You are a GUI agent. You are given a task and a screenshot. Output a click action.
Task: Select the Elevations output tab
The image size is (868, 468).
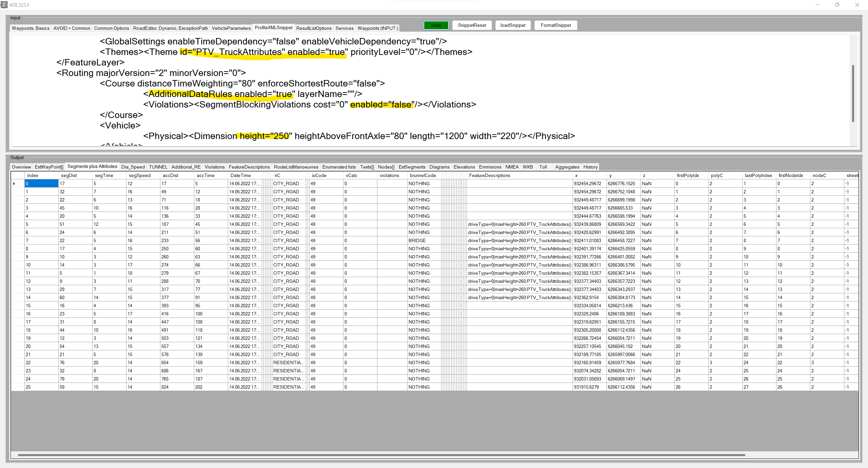click(x=464, y=167)
